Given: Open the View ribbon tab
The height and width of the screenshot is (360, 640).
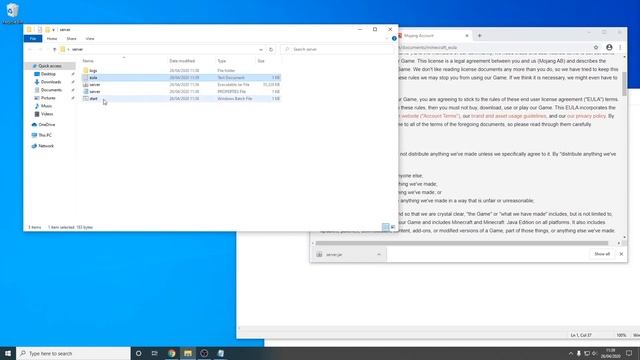Looking at the screenshot, I should [90, 38].
